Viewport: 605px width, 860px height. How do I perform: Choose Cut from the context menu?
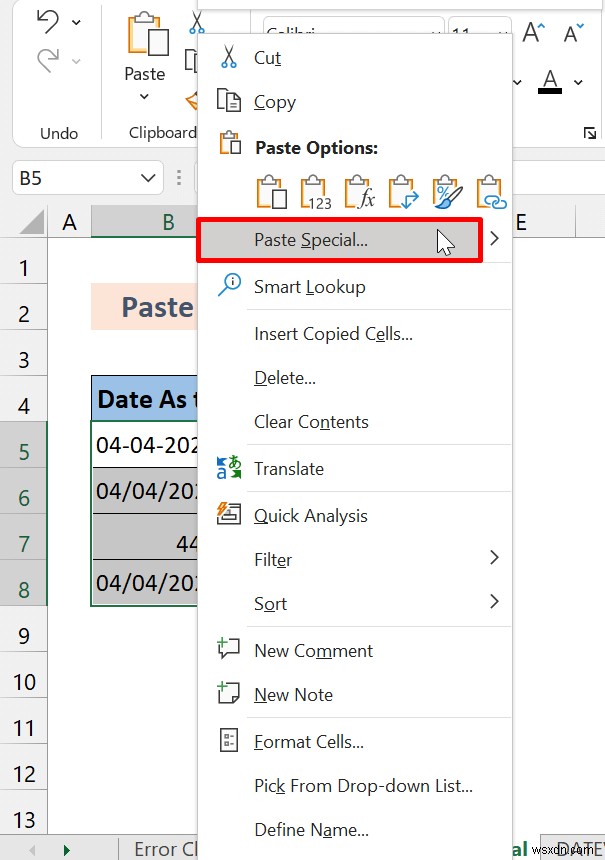click(x=355, y=58)
